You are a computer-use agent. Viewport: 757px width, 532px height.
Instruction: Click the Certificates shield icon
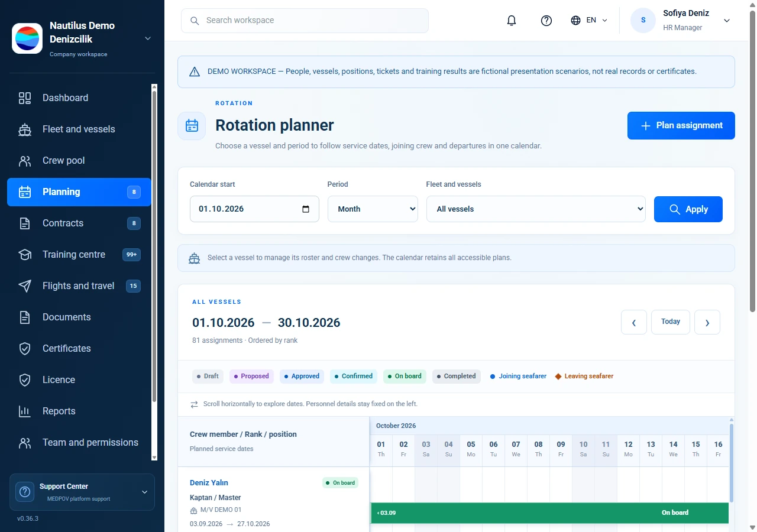pos(25,349)
